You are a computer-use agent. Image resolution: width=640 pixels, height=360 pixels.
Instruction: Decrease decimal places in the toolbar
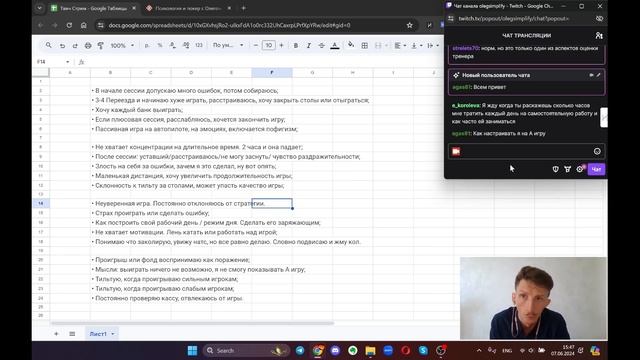(173, 45)
